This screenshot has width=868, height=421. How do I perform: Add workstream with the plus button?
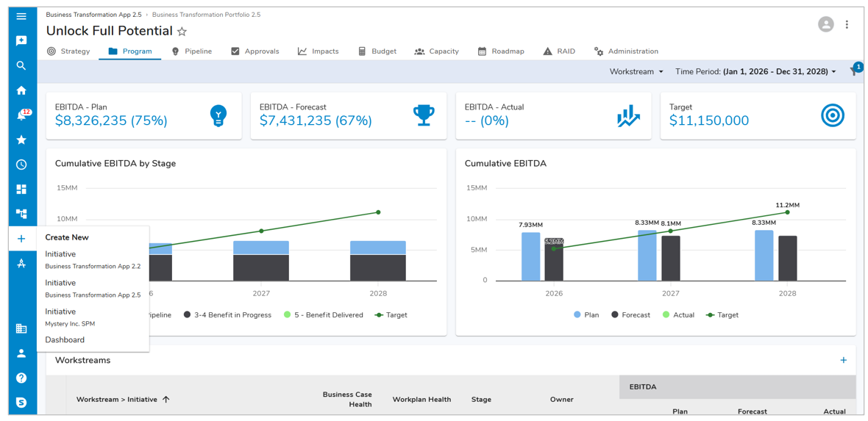[843, 360]
